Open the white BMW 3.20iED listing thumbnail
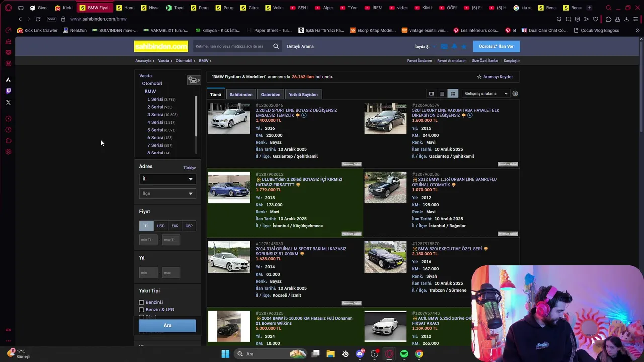 click(229, 118)
